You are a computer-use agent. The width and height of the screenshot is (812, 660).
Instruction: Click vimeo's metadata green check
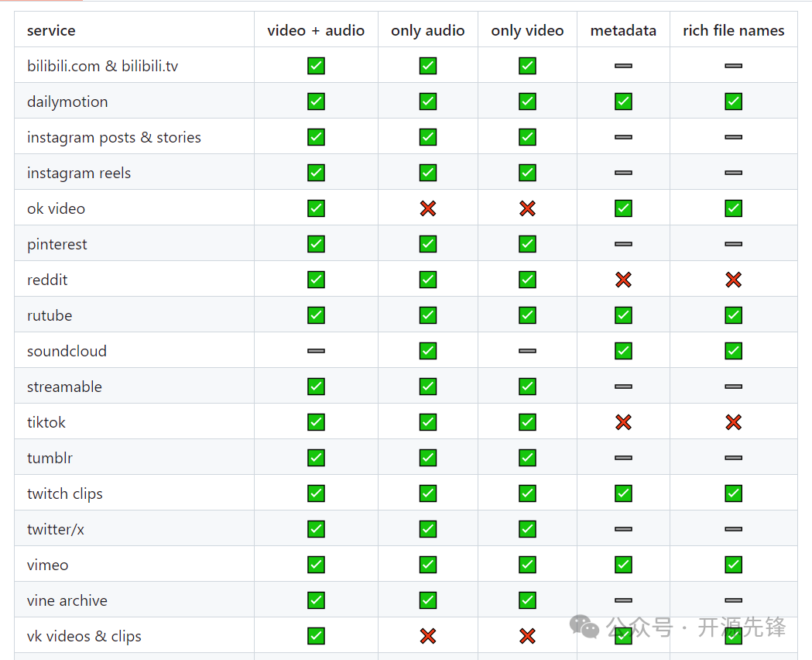click(x=623, y=565)
